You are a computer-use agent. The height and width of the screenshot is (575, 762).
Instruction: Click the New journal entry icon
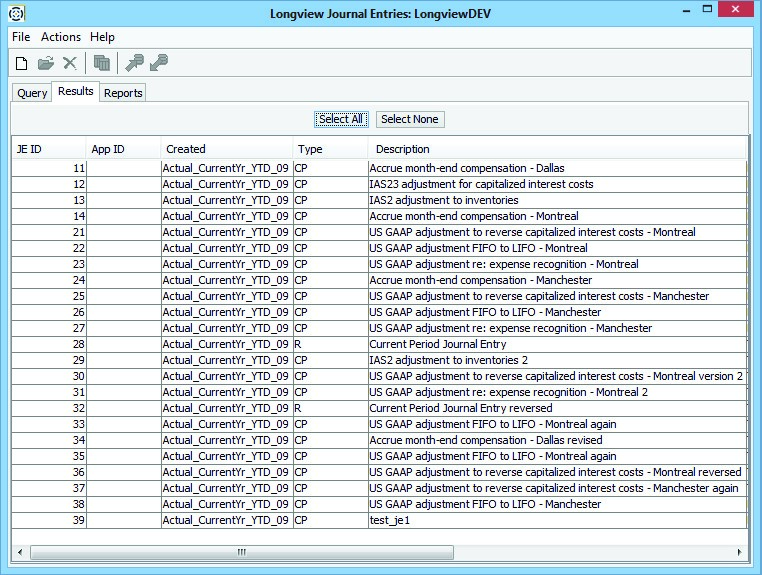tap(22, 63)
